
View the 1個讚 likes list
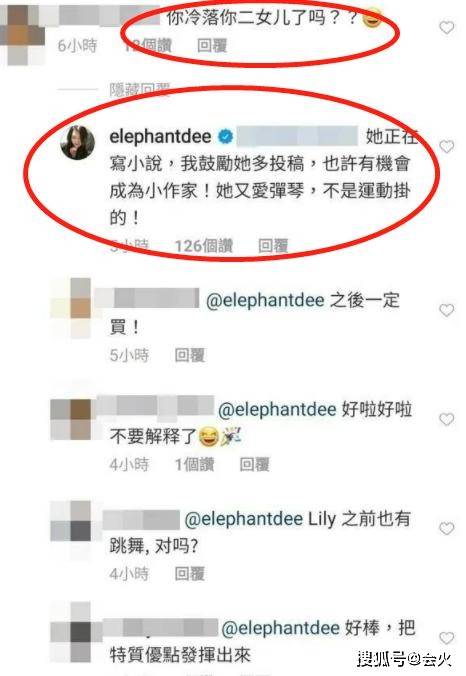(x=194, y=464)
